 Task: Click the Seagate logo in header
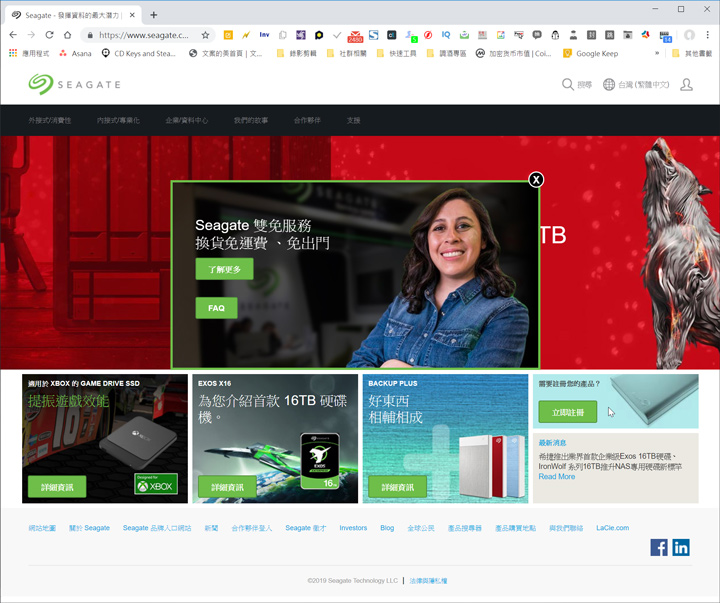(74, 85)
